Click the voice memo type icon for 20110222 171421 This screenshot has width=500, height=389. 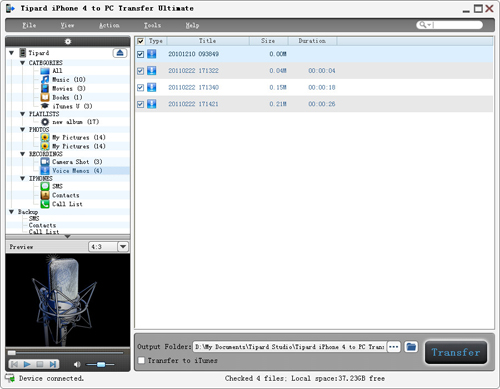click(152, 104)
